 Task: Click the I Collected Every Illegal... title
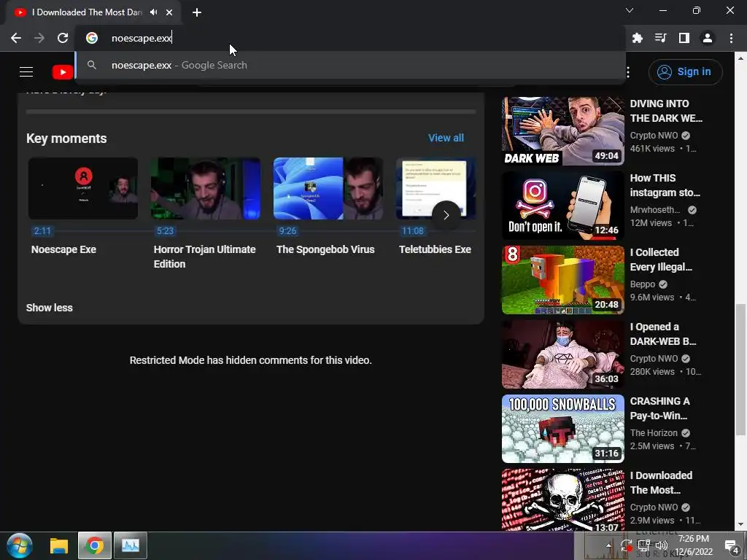click(x=661, y=260)
